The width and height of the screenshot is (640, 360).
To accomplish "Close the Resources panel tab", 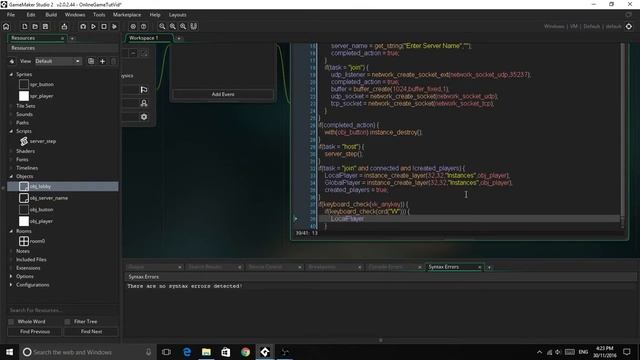I will tap(62, 38).
